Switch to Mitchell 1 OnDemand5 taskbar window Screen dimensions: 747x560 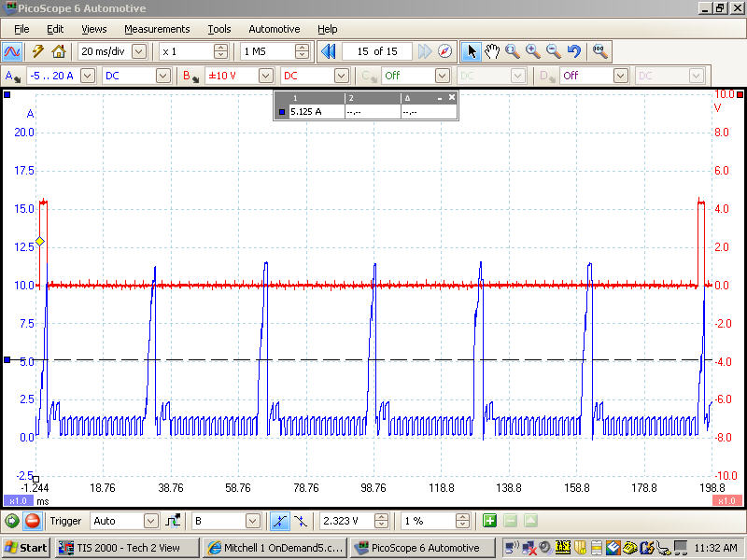pos(275,548)
